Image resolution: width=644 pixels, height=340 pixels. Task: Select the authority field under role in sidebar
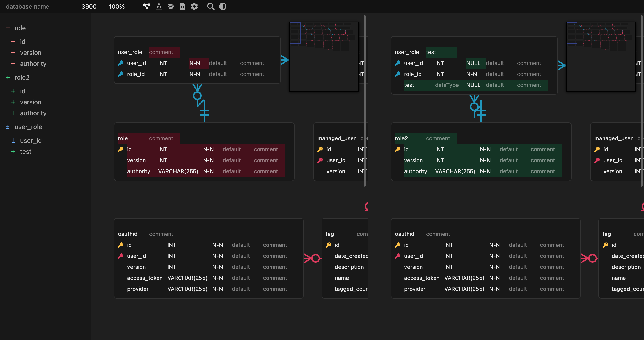[33, 64]
